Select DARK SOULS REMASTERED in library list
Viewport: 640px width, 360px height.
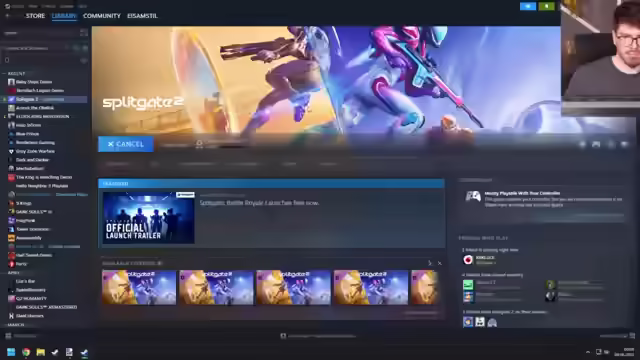[x=46, y=307]
